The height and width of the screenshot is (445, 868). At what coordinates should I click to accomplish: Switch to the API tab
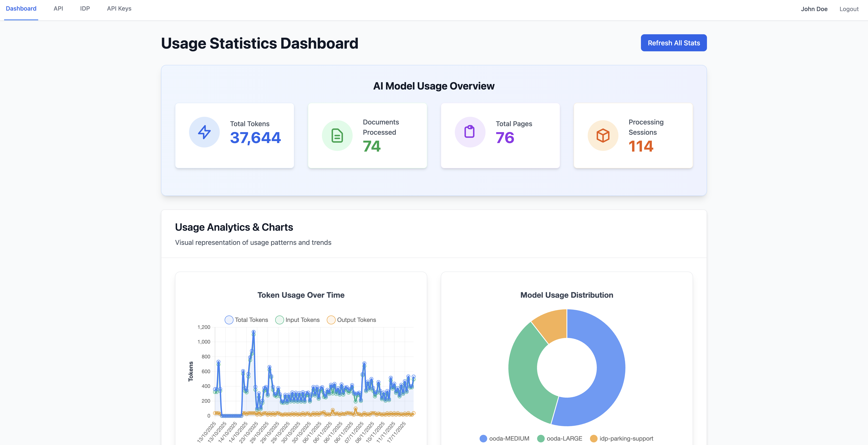pyautogui.click(x=58, y=9)
